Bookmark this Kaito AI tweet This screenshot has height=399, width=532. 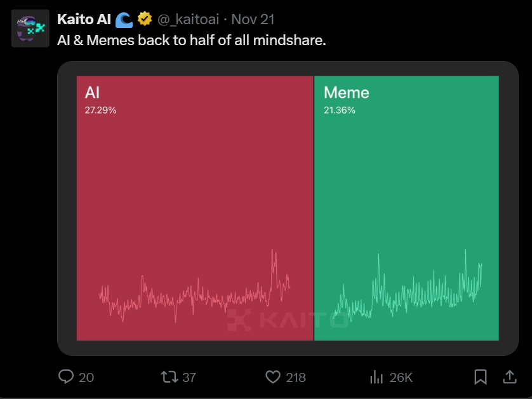tap(481, 377)
